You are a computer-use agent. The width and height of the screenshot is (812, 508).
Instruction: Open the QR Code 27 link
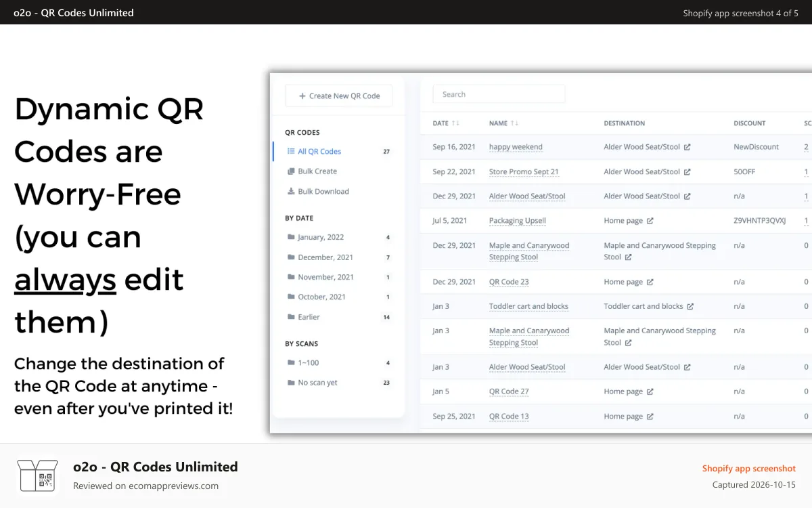(509, 391)
